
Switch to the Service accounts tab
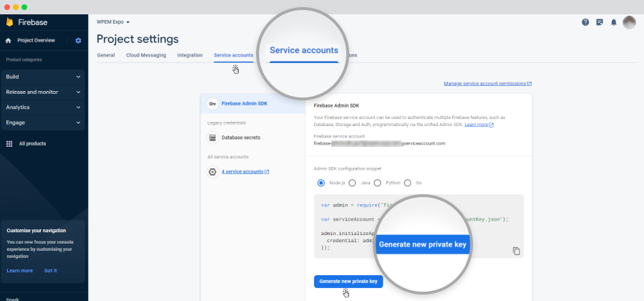(234, 55)
